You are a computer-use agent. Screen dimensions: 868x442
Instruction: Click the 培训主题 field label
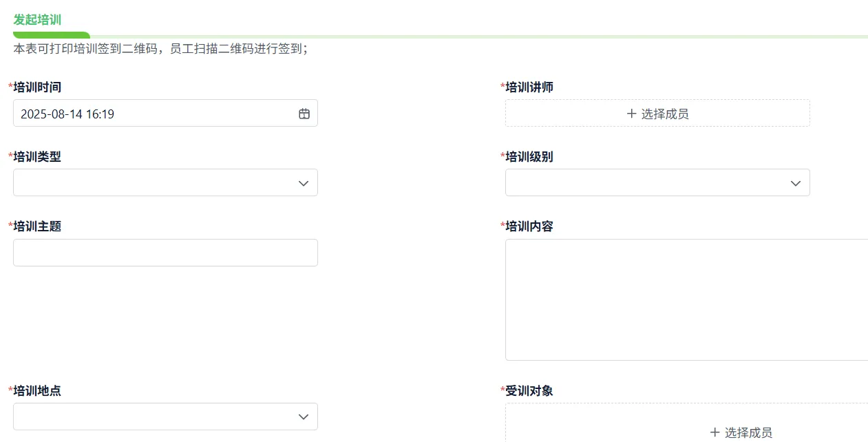pyautogui.click(x=37, y=227)
